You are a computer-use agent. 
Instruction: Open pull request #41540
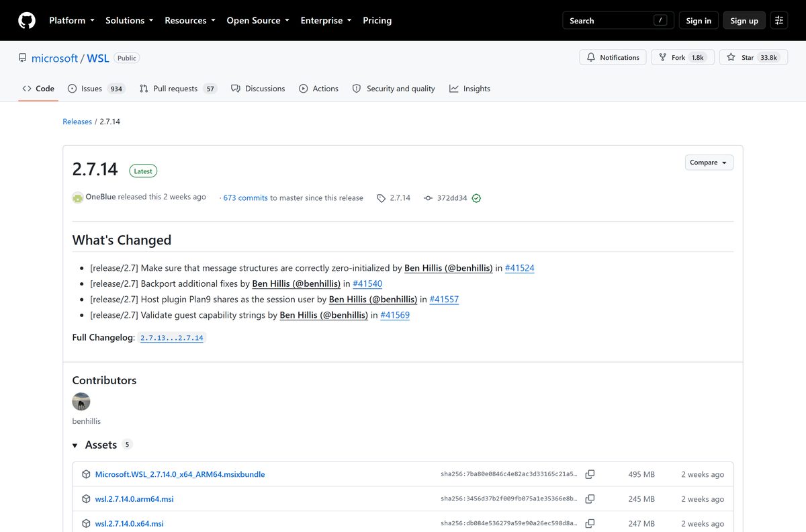pos(367,283)
